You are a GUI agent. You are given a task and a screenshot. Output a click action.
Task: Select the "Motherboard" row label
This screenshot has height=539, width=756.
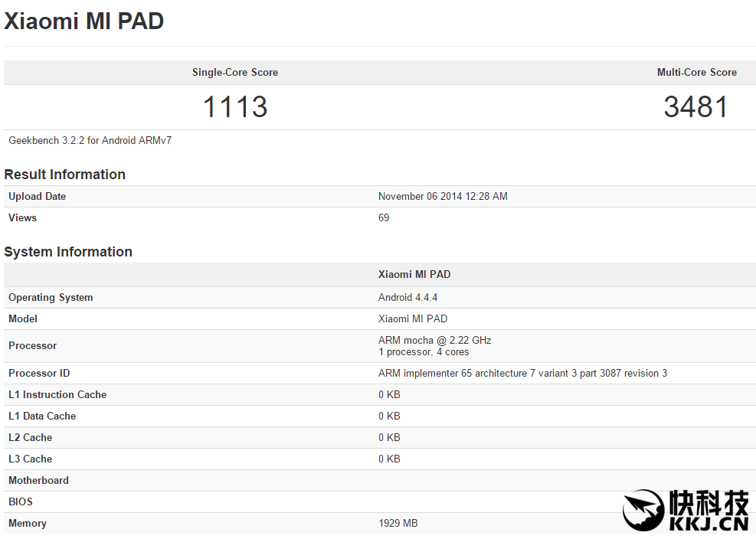[x=38, y=480]
